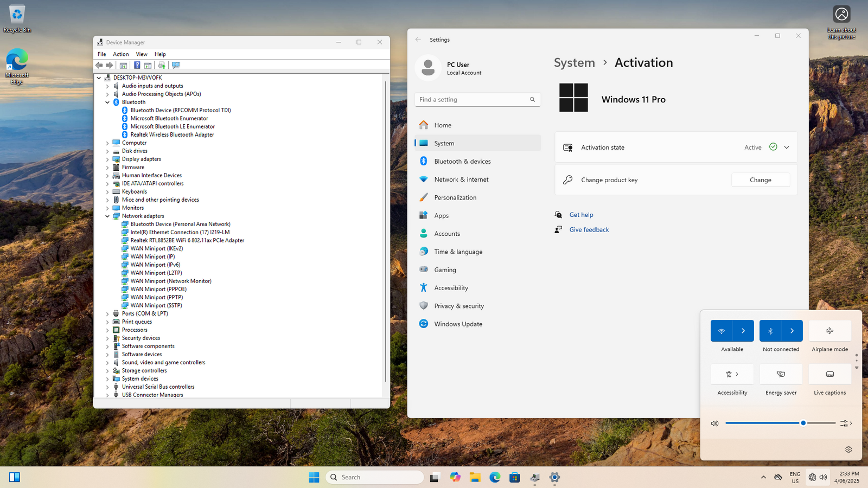Open the Give feedback link

pos(589,230)
